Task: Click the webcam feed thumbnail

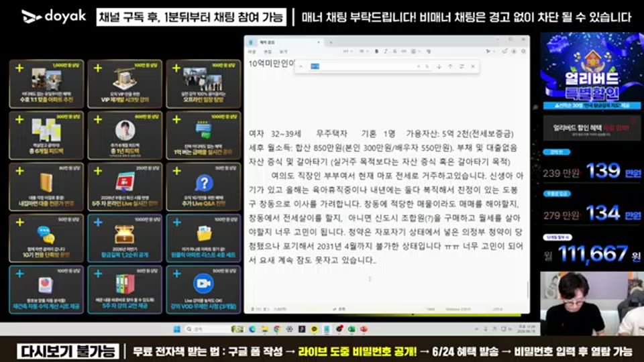Action: point(592,304)
